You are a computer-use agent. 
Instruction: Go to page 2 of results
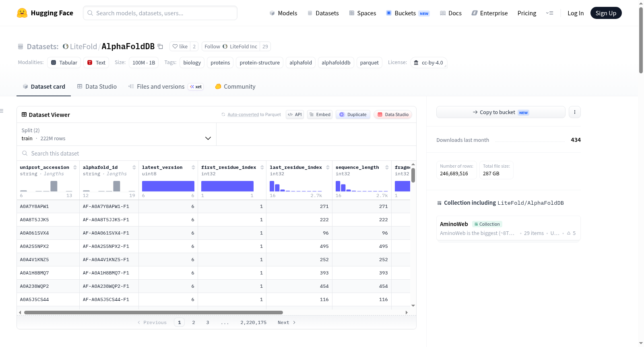pos(194,322)
